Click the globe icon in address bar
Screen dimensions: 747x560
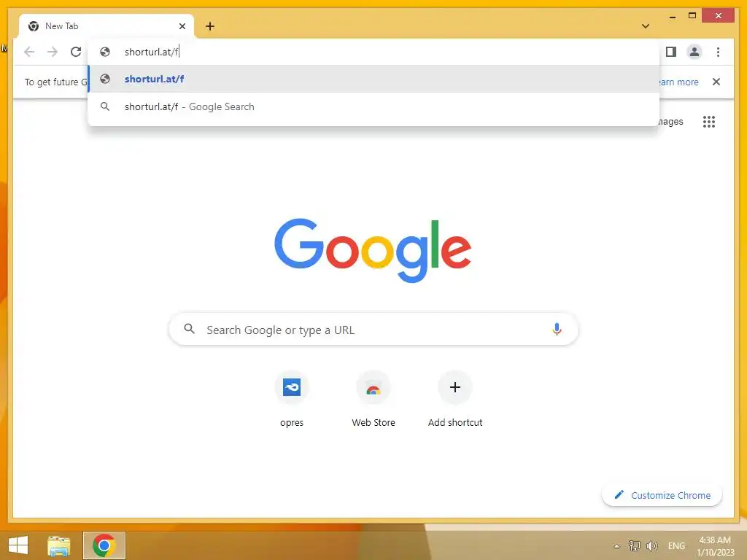tap(105, 52)
